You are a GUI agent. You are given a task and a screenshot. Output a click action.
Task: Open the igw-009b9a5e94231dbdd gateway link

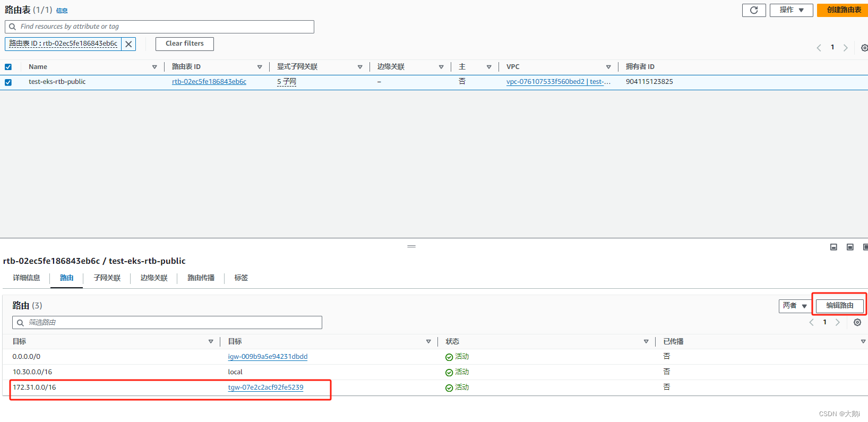(268, 357)
